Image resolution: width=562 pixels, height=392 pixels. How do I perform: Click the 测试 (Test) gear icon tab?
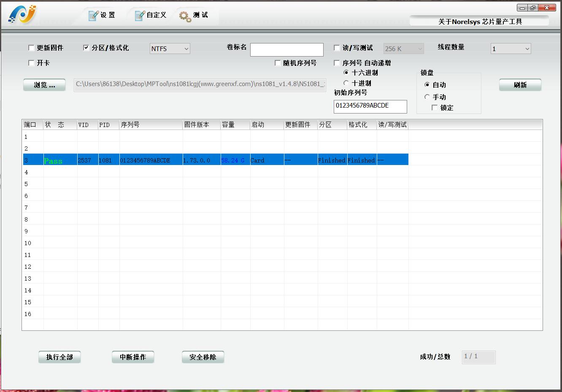click(x=194, y=15)
